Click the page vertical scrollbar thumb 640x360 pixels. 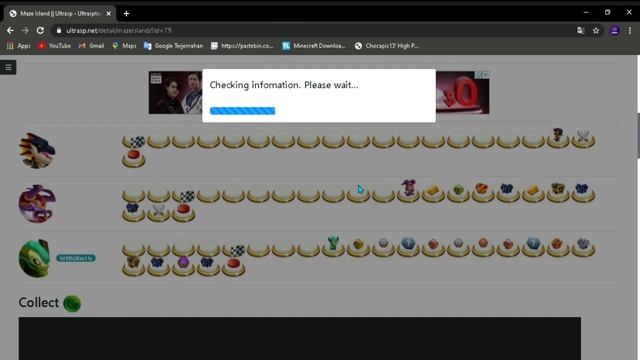(638, 136)
